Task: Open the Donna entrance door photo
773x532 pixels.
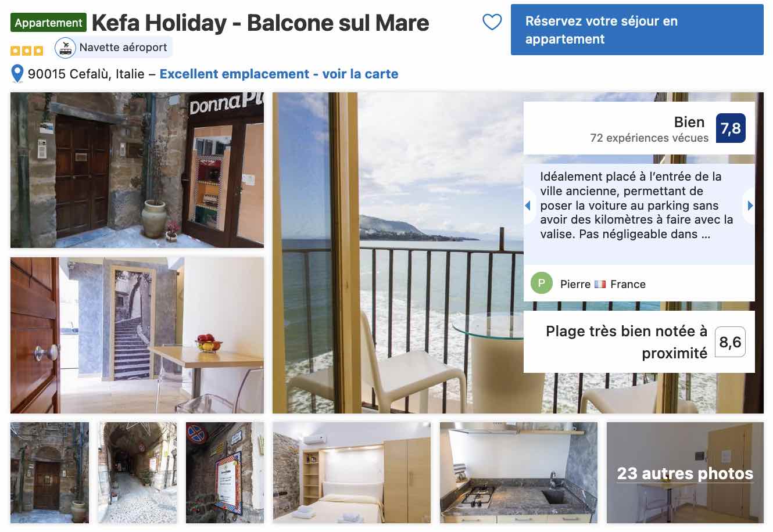Action: pyautogui.click(x=137, y=170)
